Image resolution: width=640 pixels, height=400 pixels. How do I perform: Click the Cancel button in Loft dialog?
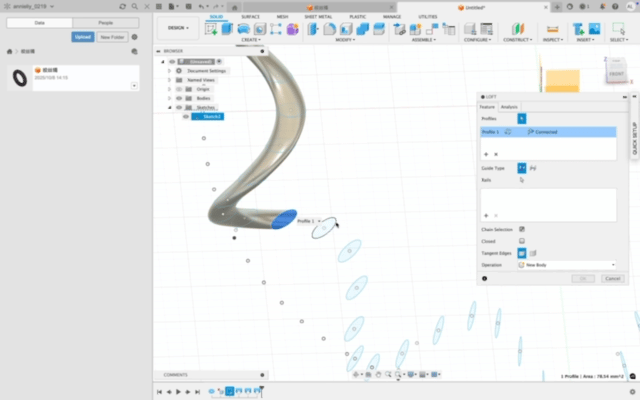(x=612, y=278)
